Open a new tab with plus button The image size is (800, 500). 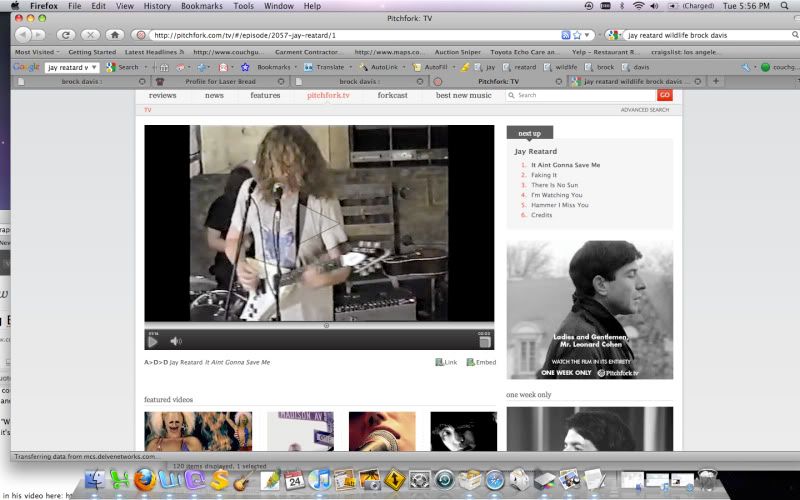tap(716, 81)
